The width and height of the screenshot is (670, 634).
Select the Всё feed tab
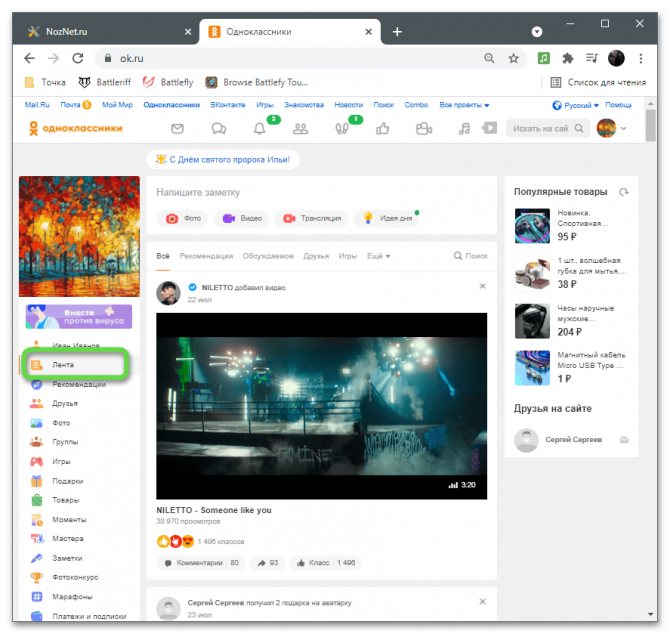click(163, 256)
